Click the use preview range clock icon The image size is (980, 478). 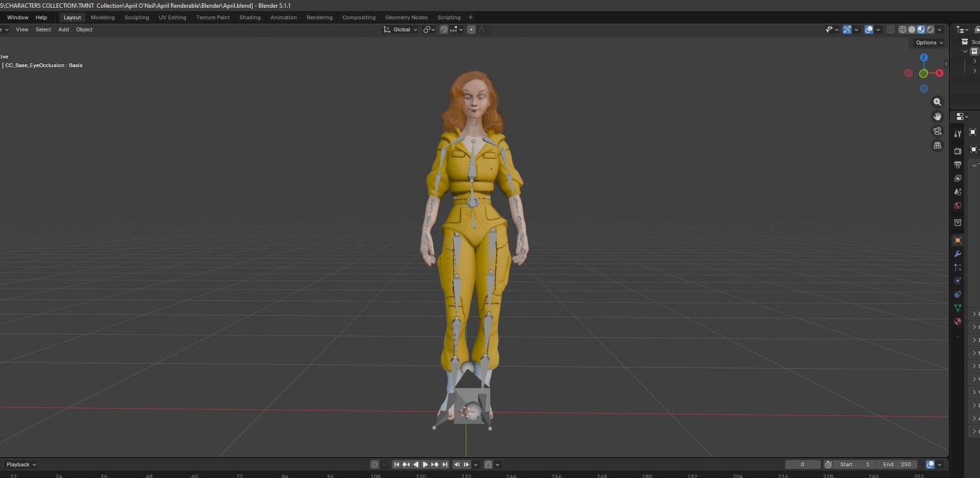(828, 464)
